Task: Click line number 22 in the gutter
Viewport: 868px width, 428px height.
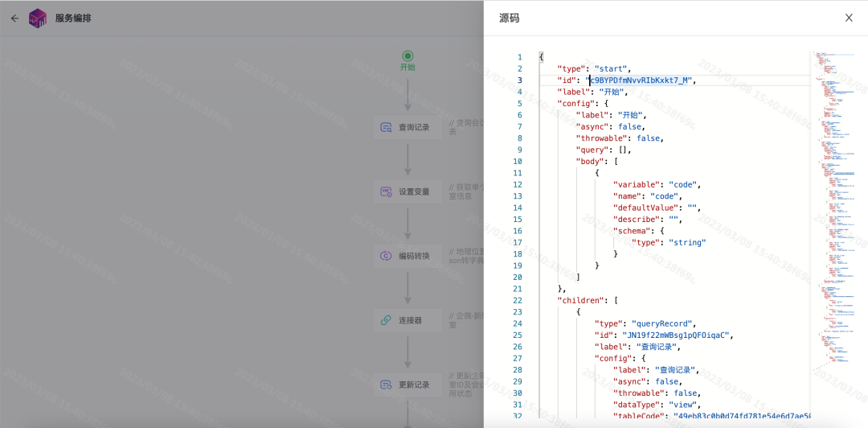Action: pyautogui.click(x=517, y=301)
